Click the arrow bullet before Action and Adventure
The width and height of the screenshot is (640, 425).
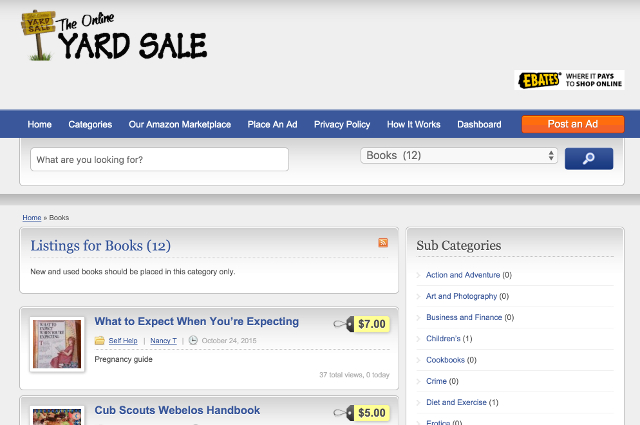coord(418,275)
